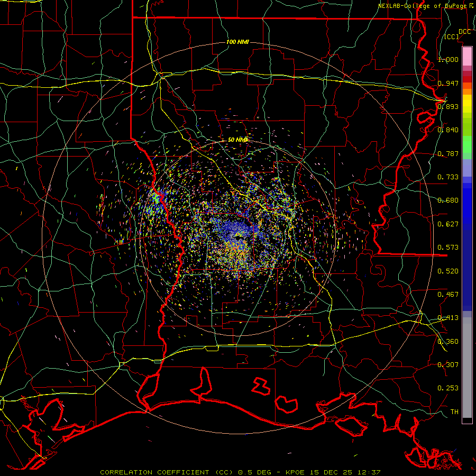Pick the red segment of the color bar

[x=467, y=79]
